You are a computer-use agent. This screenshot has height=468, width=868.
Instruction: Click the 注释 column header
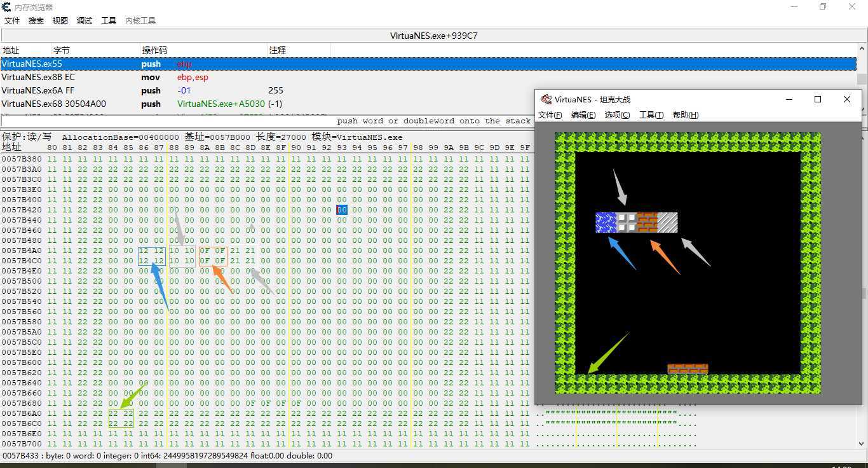[299, 50]
